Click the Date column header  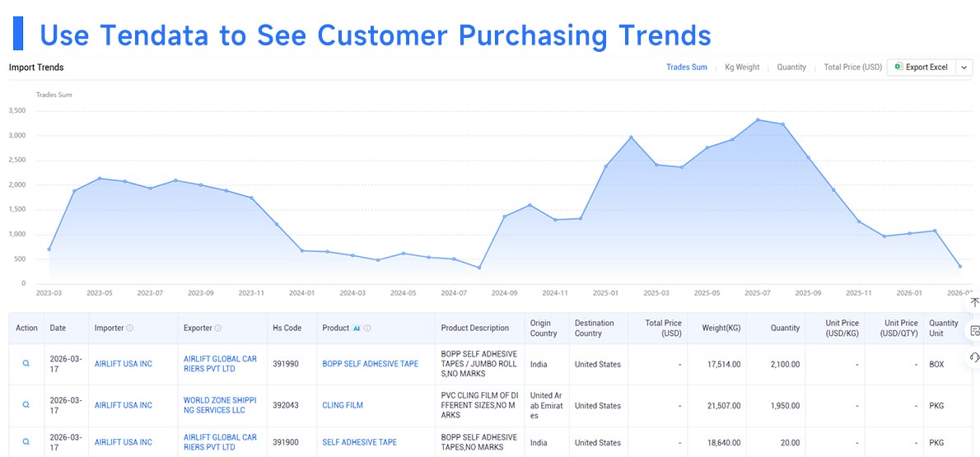[58, 328]
